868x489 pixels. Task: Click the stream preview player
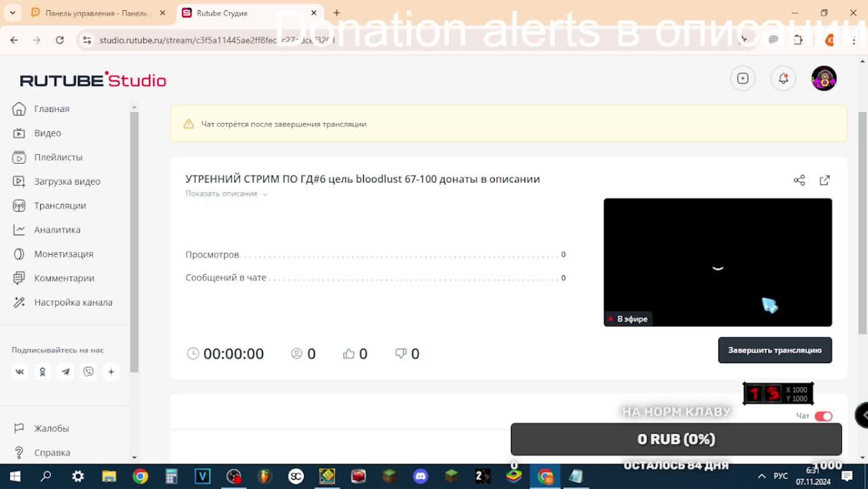[x=718, y=262]
